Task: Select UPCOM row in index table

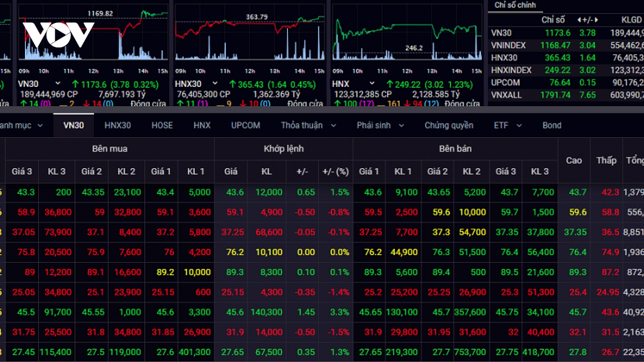Action: click(x=567, y=82)
